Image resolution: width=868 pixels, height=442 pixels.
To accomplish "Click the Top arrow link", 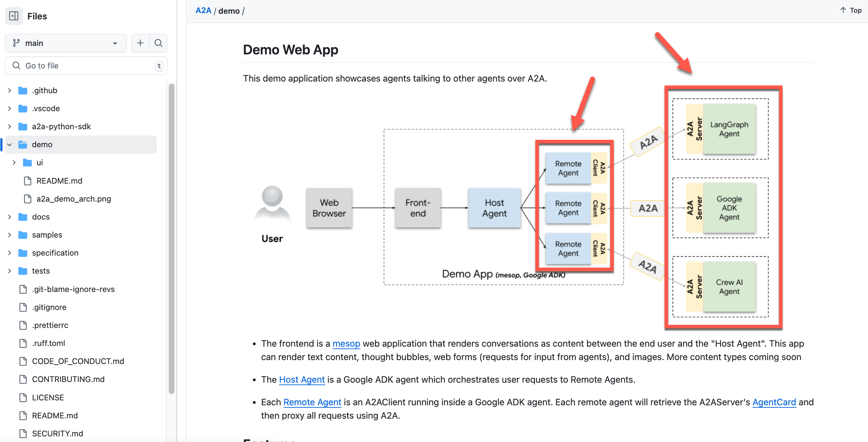I will click(851, 10).
